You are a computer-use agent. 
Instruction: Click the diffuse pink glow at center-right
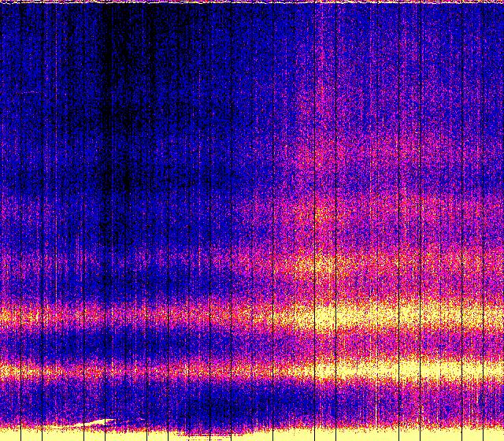[x=331, y=157]
